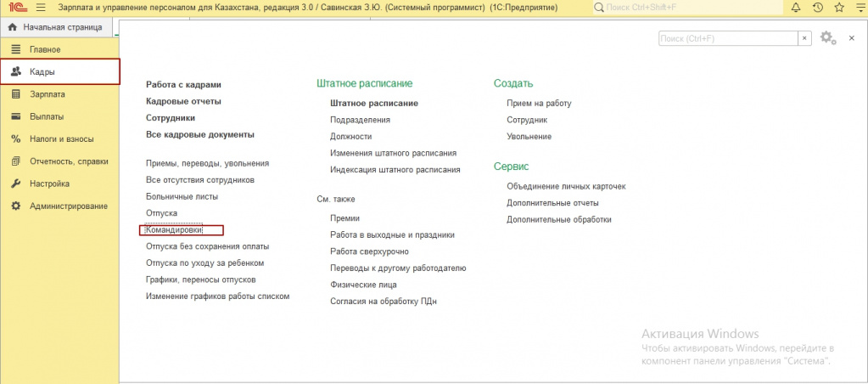The image size is (868, 384).
Task: Click the home icon on Начальная страница tab
Action: (13, 27)
